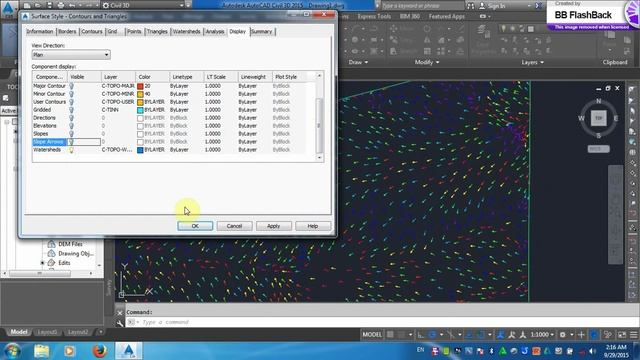The width and height of the screenshot is (640, 360).
Task: Close the command line with X icon
Action: click(x=120, y=313)
